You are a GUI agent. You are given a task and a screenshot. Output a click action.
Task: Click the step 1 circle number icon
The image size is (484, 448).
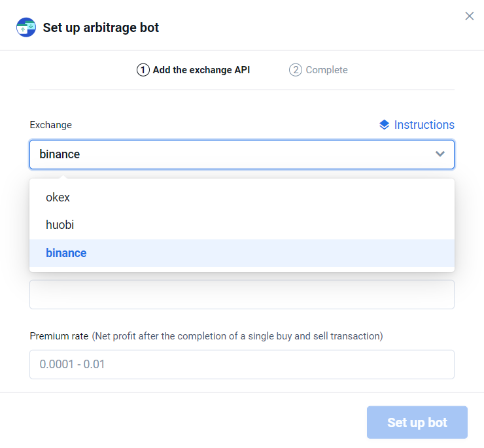pos(143,70)
